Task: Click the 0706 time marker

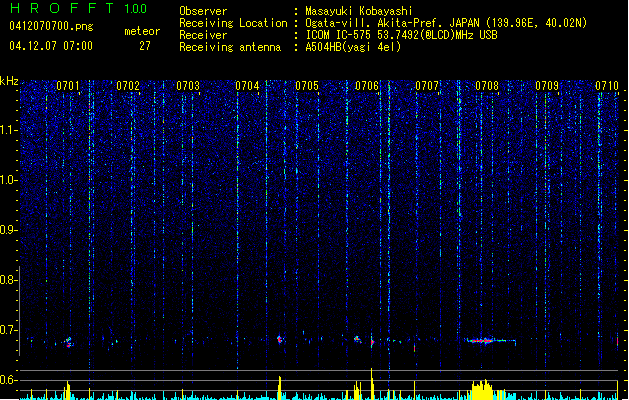Action: click(x=367, y=86)
